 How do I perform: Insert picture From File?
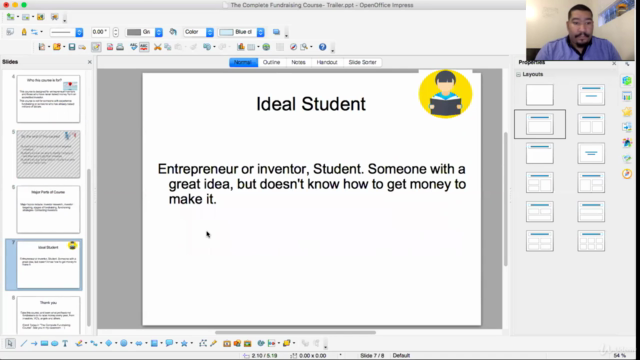237,344
